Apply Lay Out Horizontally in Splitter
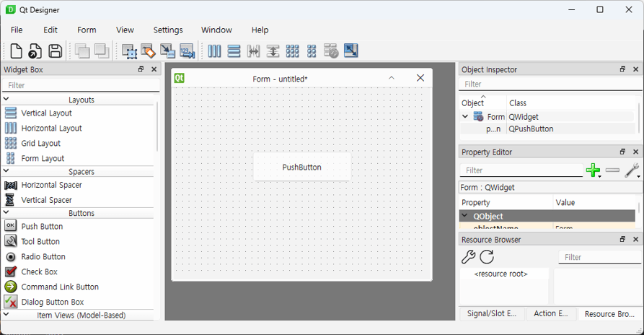The image size is (644, 335). pos(253,51)
